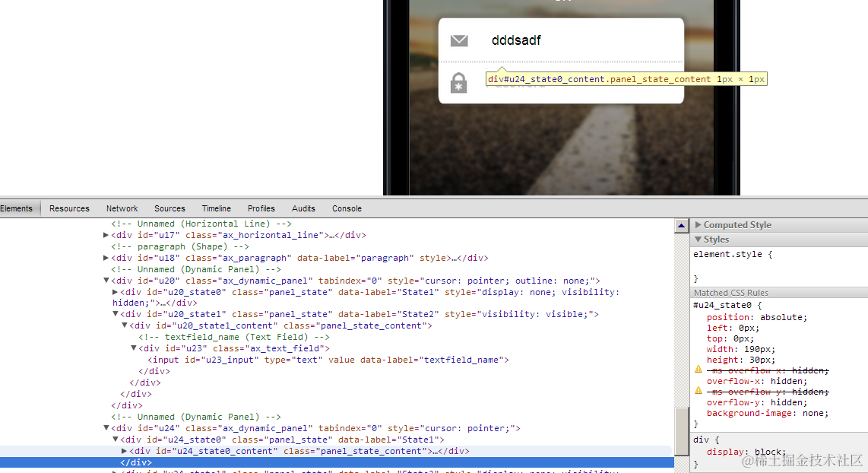Switch to the Console tab
The height and width of the screenshot is (473, 868).
tap(347, 208)
